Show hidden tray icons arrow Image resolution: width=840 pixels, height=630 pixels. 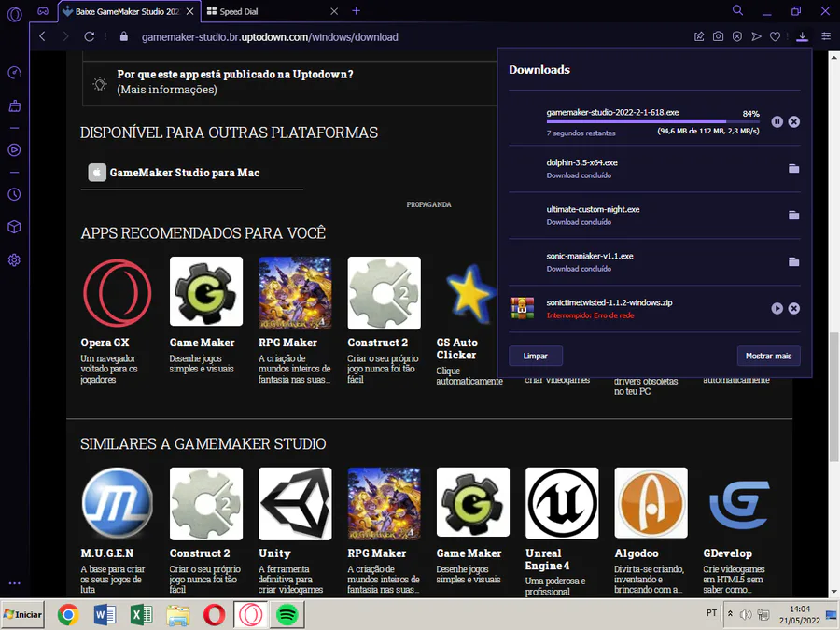coord(730,614)
